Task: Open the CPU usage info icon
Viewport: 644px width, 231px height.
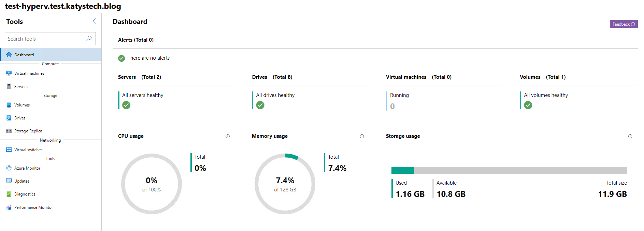Action: click(228, 136)
